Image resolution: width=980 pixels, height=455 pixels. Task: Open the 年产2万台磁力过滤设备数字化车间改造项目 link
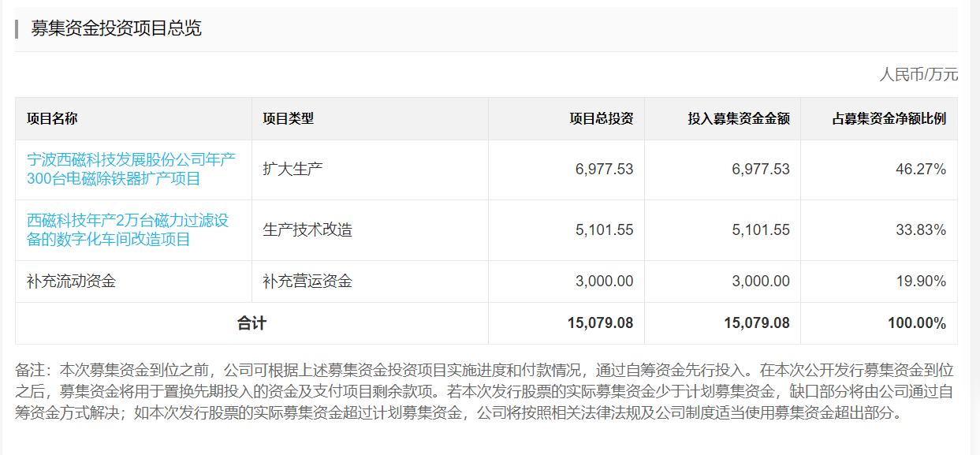tap(128, 229)
